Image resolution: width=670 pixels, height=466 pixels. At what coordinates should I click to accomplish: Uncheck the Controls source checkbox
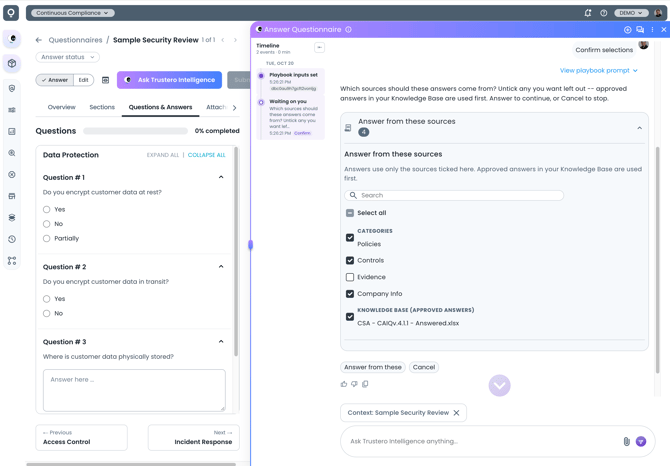pyautogui.click(x=350, y=260)
